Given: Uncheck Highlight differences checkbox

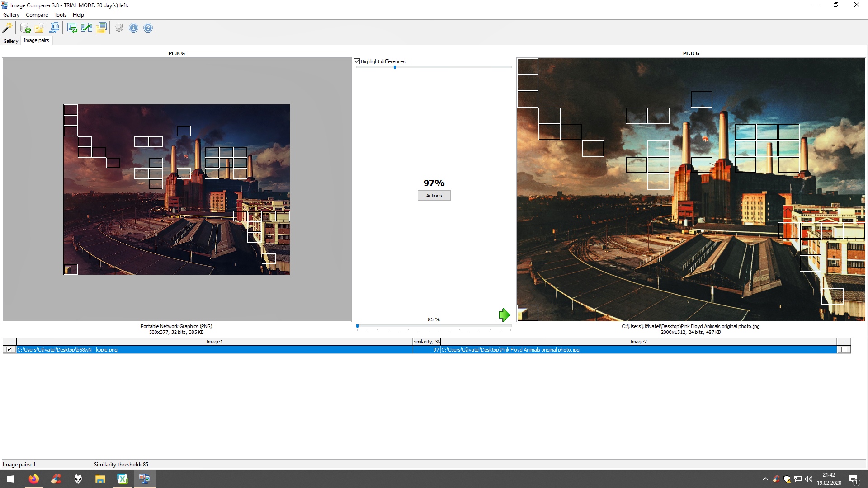Looking at the screenshot, I should [357, 61].
